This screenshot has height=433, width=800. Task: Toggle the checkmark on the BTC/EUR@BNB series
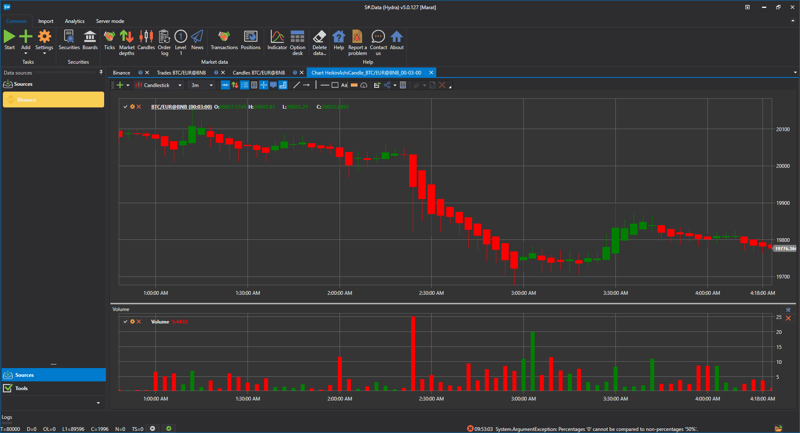[x=125, y=106]
